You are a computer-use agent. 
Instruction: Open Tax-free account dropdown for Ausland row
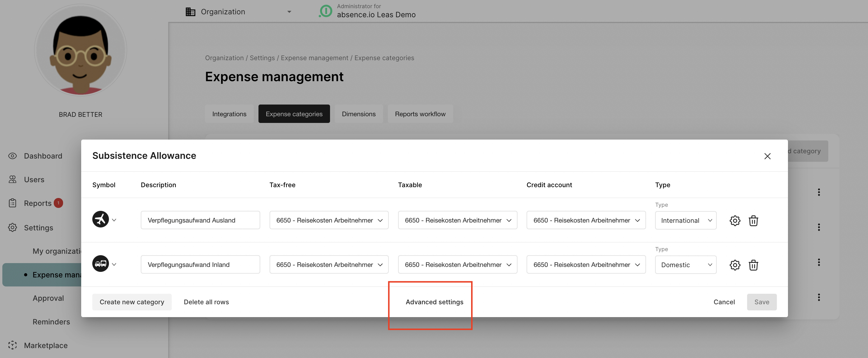click(329, 220)
